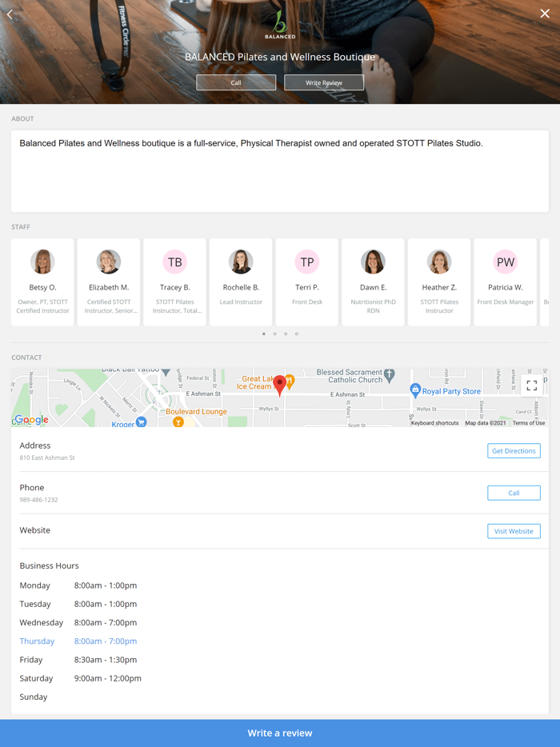The width and height of the screenshot is (560, 747).
Task: Open map Terms of Use link
Action: click(x=529, y=423)
